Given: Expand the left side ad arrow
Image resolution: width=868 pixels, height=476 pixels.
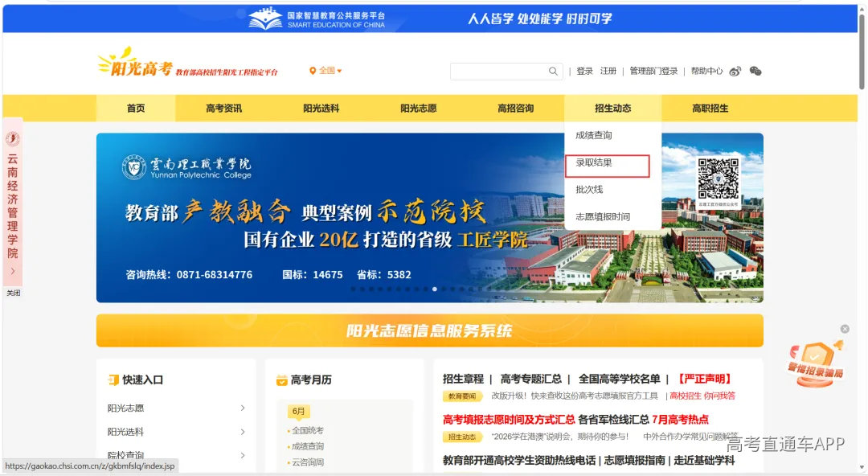Looking at the screenshot, I should [x=13, y=271].
